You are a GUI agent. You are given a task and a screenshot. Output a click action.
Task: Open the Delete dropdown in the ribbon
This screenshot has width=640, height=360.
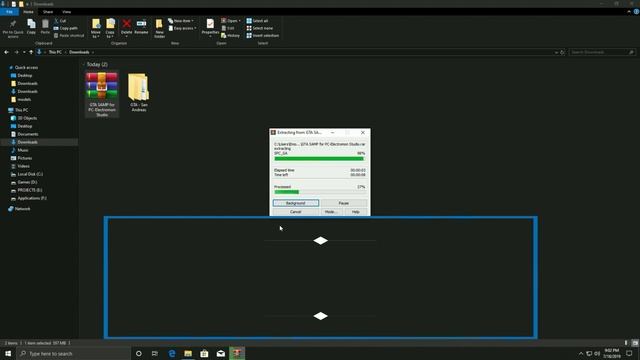(x=127, y=36)
